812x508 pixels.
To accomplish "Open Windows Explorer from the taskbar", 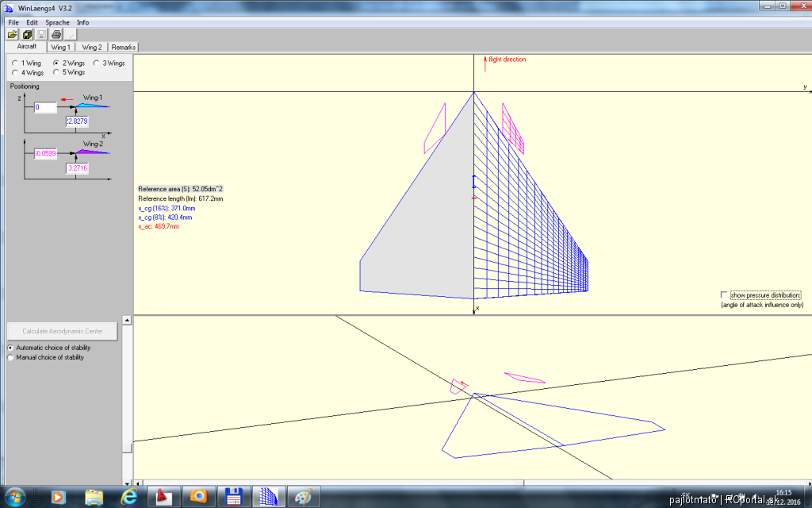I will coord(94,497).
